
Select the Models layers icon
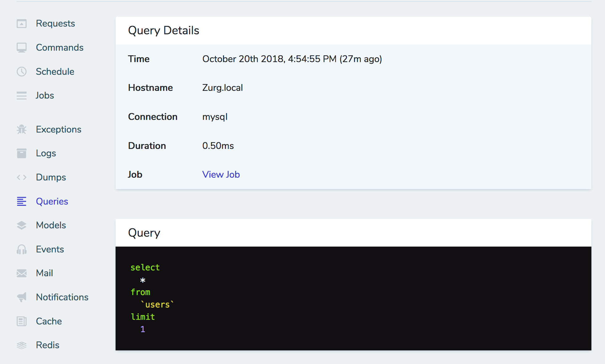pyautogui.click(x=22, y=225)
